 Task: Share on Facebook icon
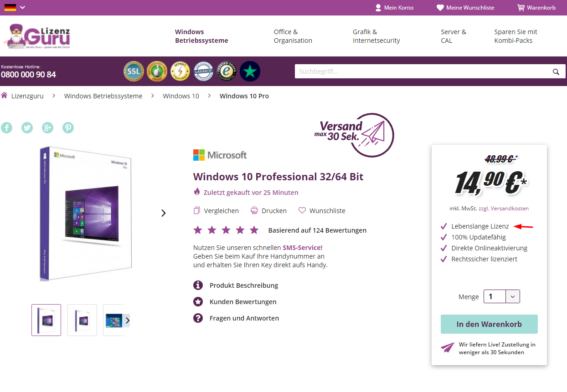click(6, 127)
